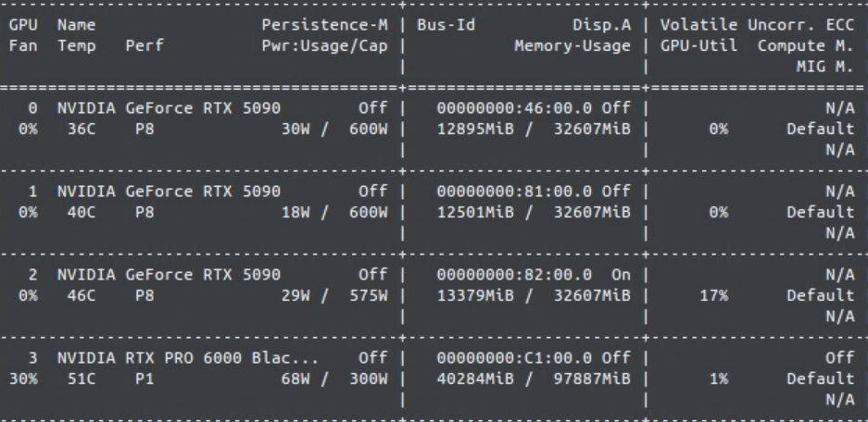Click memory value '12895MiB'
868x422 pixels.
475,129
